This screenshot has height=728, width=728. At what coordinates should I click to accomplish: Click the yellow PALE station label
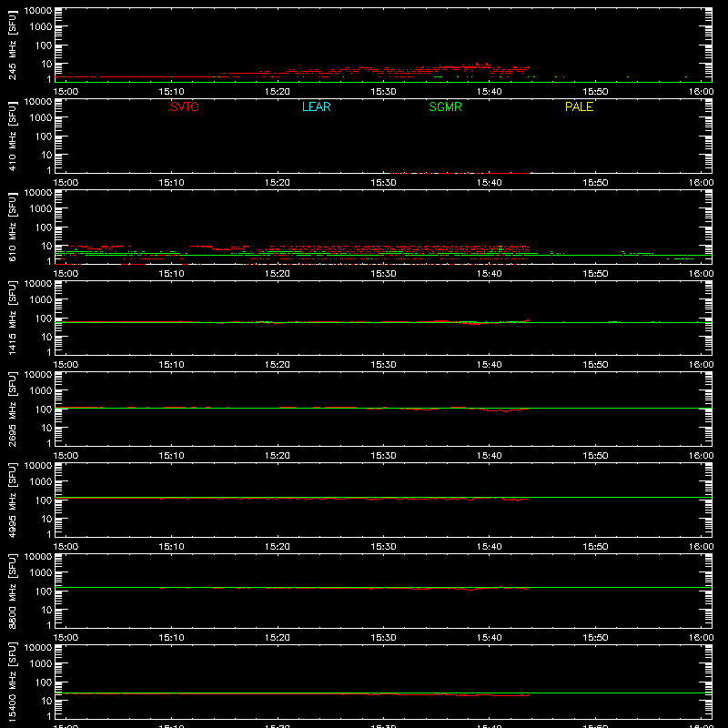click(x=579, y=106)
